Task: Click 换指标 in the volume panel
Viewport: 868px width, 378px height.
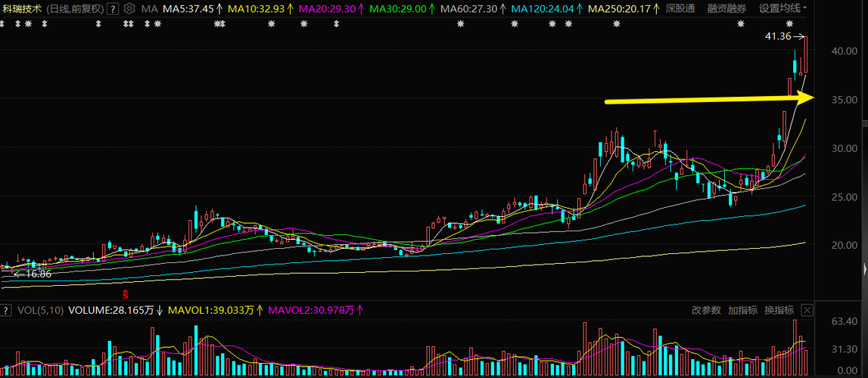Action: pos(779,310)
